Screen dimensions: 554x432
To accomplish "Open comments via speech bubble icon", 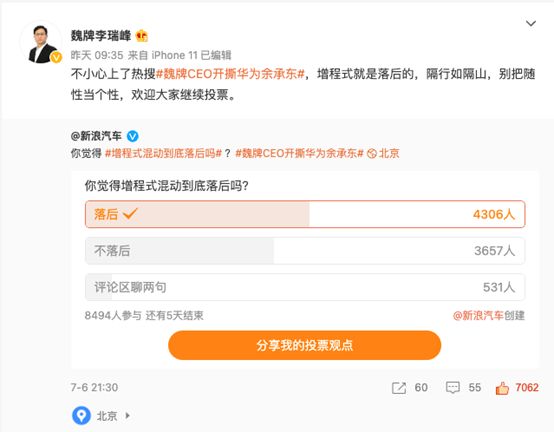I will click(x=453, y=388).
